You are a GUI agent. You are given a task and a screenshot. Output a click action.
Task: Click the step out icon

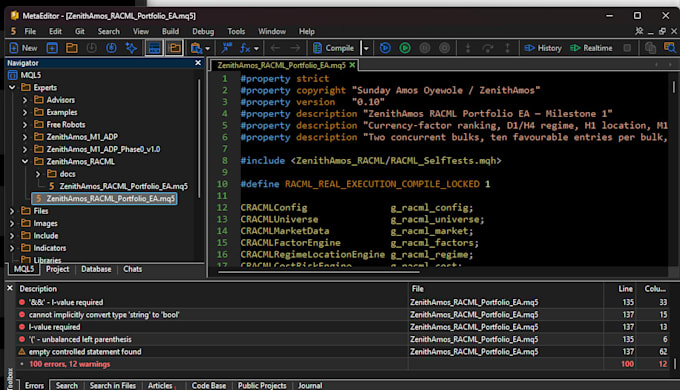click(x=507, y=48)
